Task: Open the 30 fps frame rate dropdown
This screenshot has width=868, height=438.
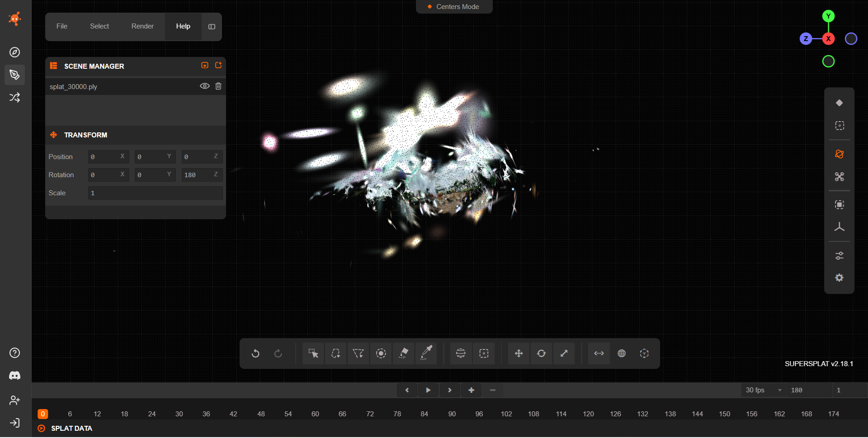Action: point(764,390)
